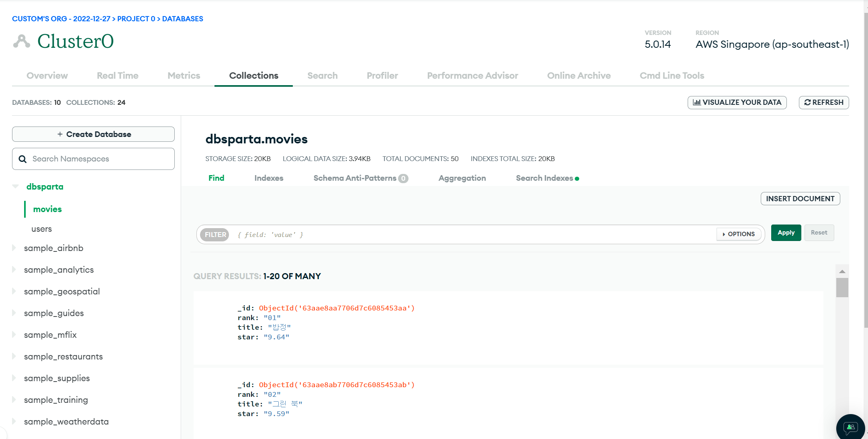The image size is (868, 439).
Task: Collapse the dbsparta database tree
Action: (x=16, y=186)
